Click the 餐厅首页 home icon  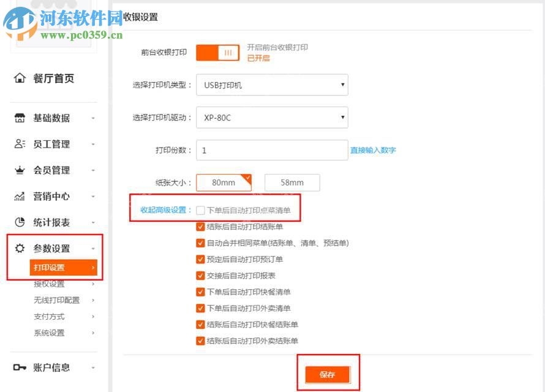pyautogui.click(x=19, y=78)
